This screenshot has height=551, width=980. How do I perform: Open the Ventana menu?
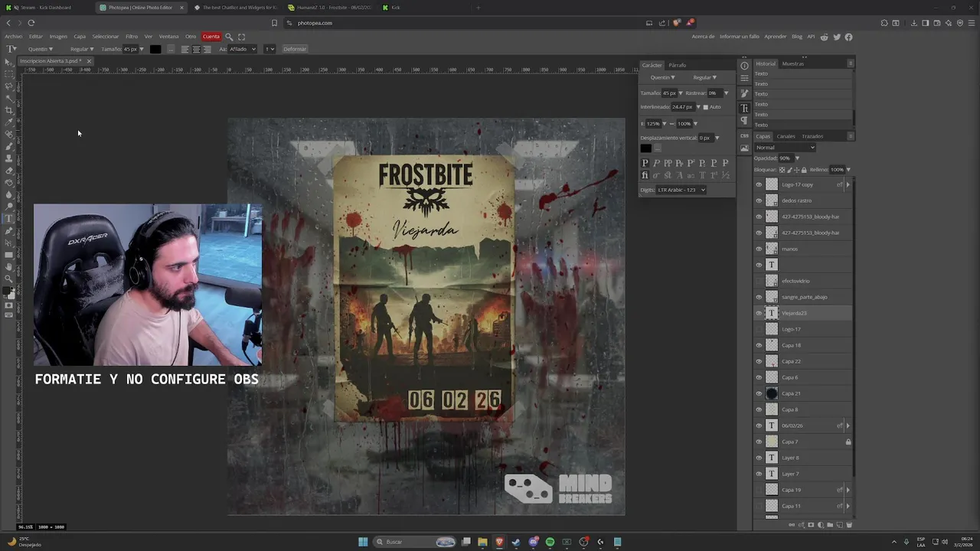pyautogui.click(x=168, y=37)
